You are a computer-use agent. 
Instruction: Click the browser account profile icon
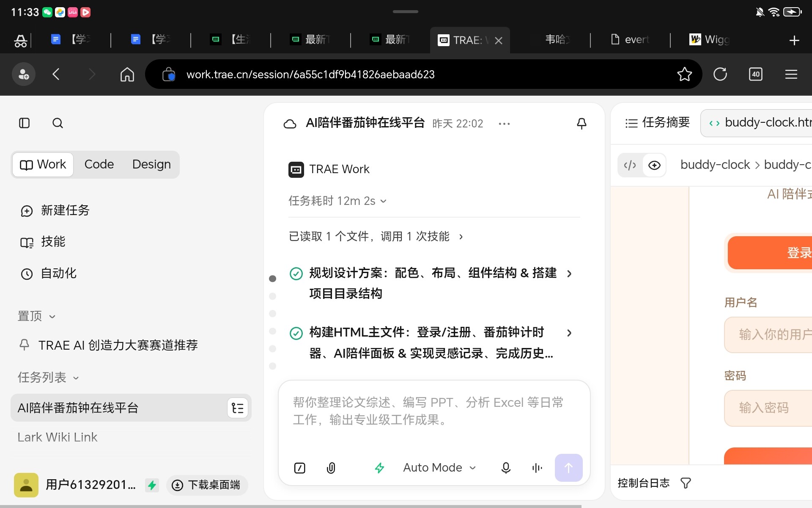point(24,75)
